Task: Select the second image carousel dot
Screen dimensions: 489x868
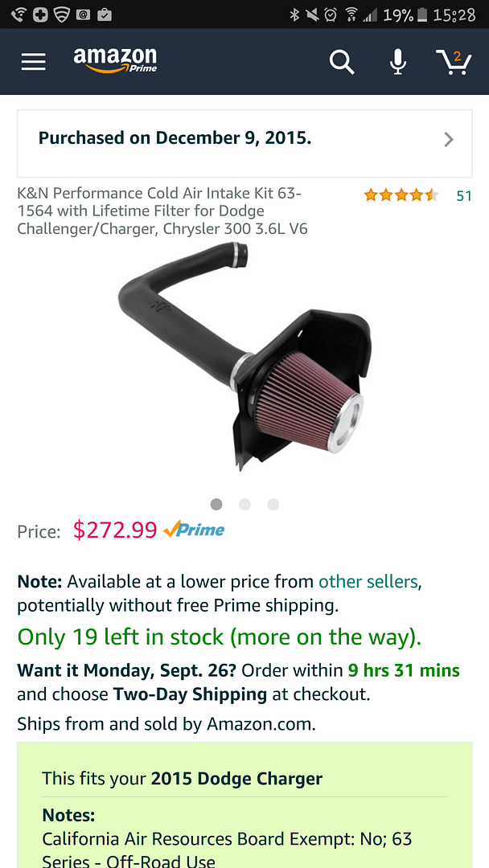Action: [x=244, y=504]
